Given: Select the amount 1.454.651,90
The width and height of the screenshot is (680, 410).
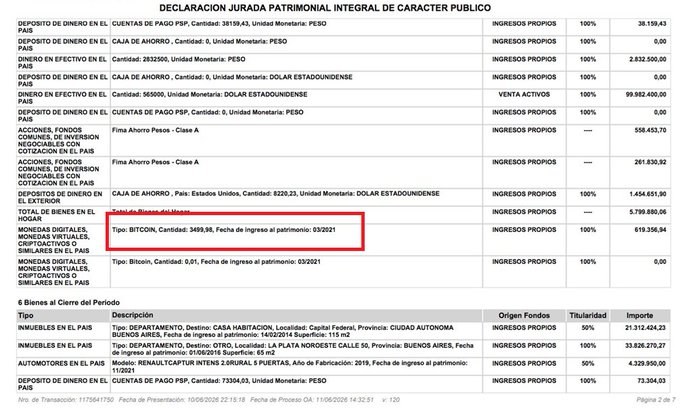Looking at the screenshot, I should (x=647, y=194).
